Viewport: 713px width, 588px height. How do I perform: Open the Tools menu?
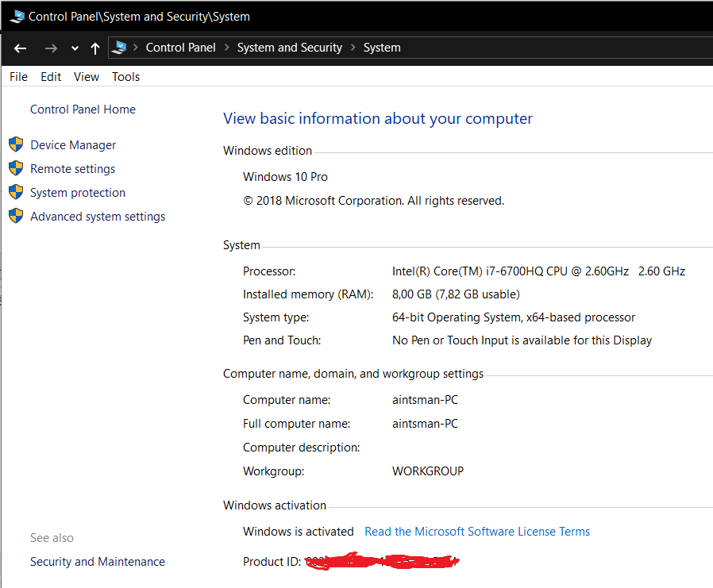point(125,77)
